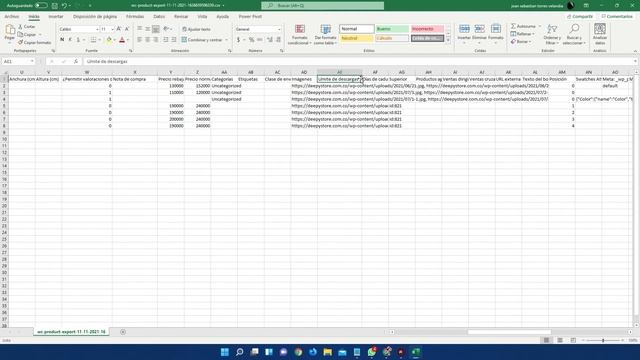Click the Comentarios button
Screen dimensions: 640x360
point(617,16)
